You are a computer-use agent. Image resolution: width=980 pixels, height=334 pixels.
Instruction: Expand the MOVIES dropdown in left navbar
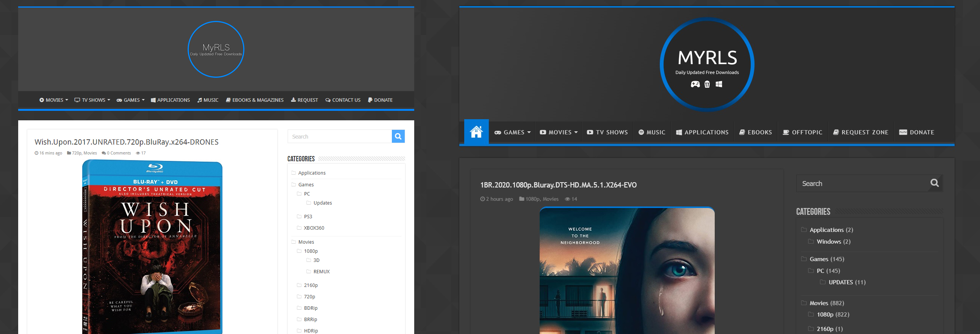[54, 100]
